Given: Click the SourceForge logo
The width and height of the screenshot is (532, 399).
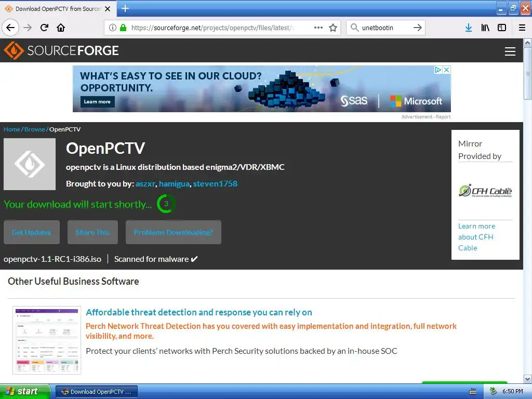Looking at the screenshot, I should 61,50.
